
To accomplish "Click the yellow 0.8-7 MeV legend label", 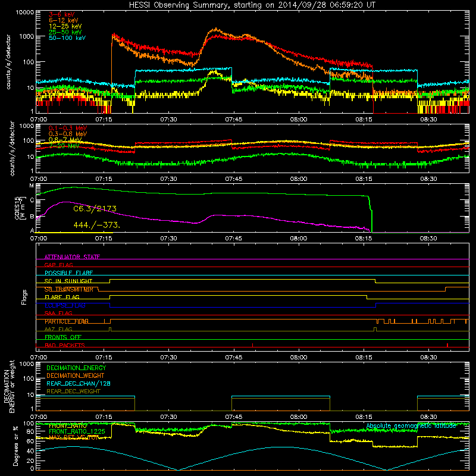I will point(65,140).
